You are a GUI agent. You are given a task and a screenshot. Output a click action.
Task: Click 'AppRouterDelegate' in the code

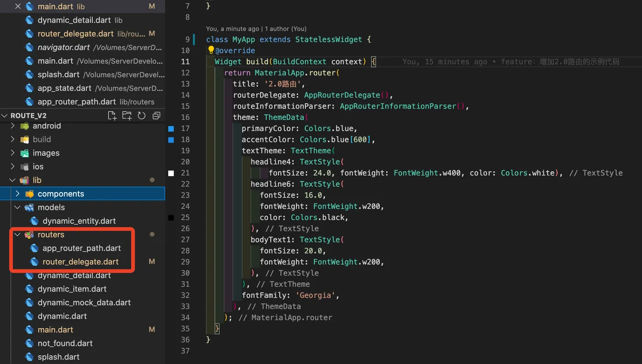pos(342,95)
